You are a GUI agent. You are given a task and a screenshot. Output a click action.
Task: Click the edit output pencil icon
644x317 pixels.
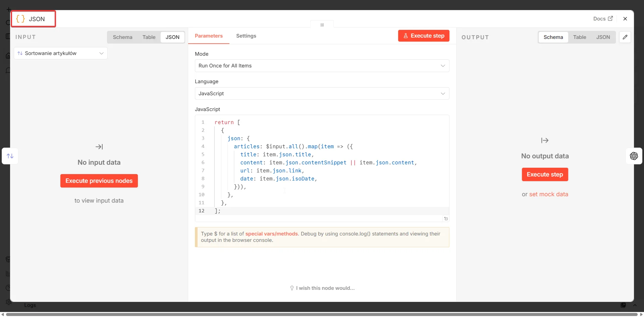click(x=625, y=37)
